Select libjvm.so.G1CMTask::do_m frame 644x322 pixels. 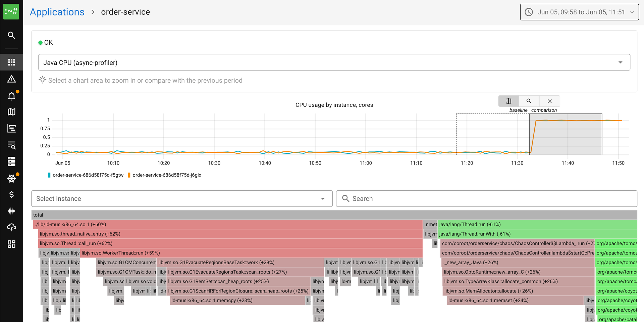tap(126, 272)
